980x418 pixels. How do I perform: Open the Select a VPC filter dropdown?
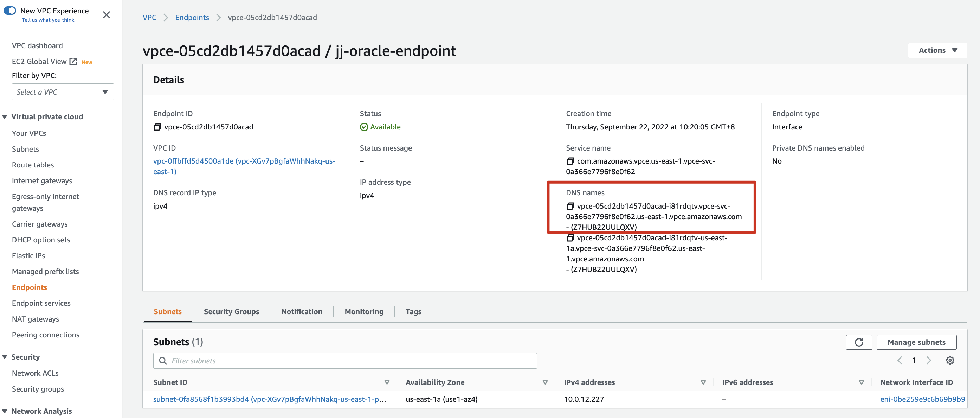[63, 92]
